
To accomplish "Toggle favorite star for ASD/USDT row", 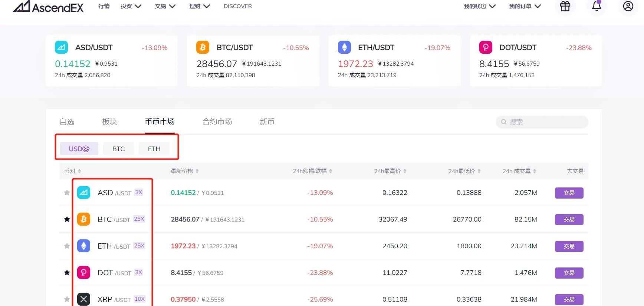I will coord(67,193).
